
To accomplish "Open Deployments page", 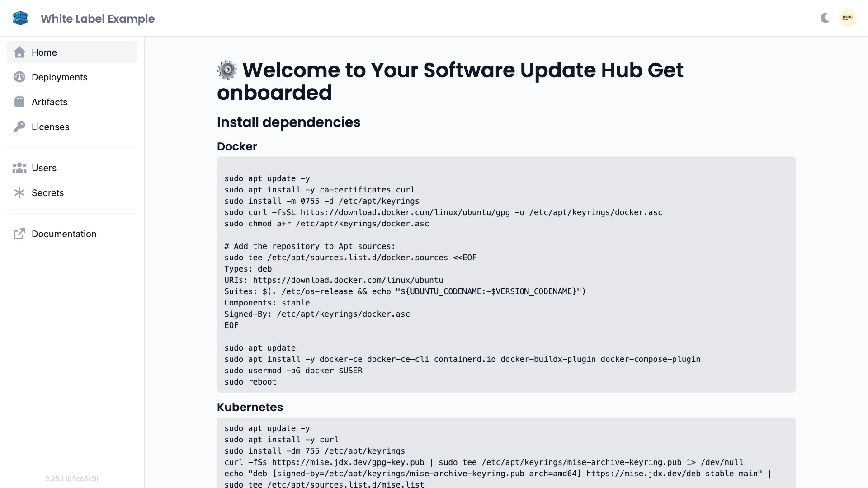I will click(x=72, y=77).
